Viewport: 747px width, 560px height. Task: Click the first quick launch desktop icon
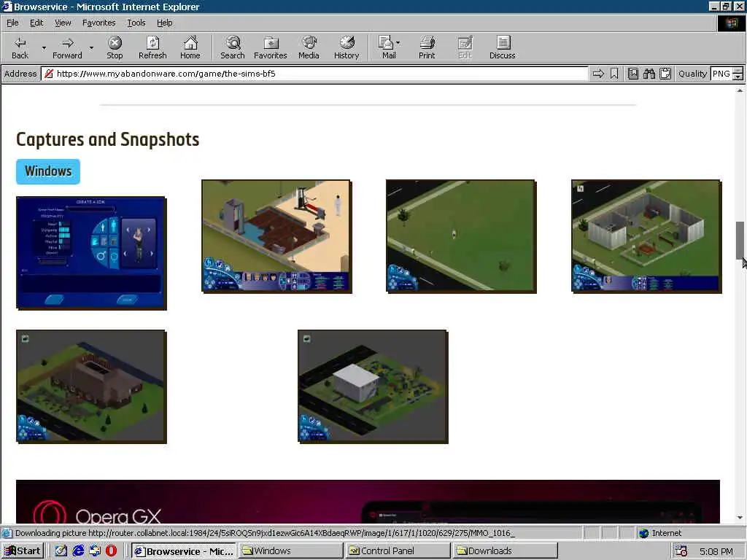tap(61, 551)
